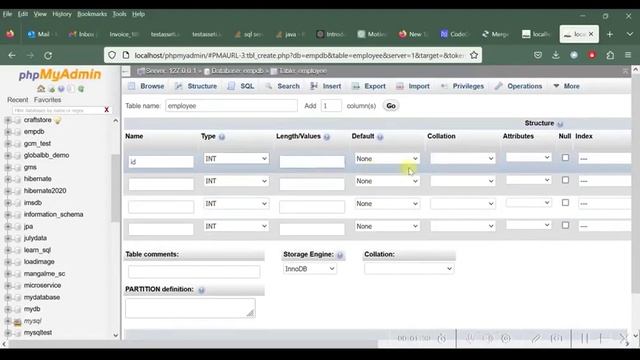Click the Length/Values help icon

[327, 137]
